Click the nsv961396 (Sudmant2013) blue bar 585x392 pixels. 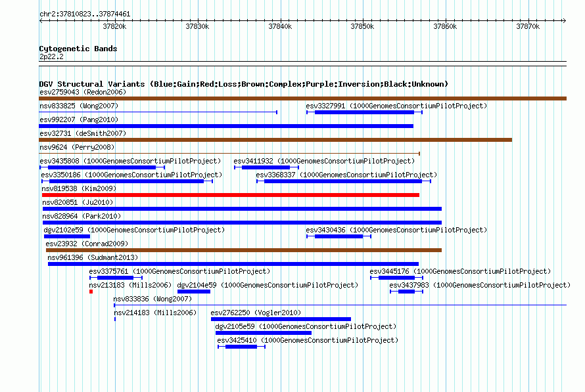point(233,264)
